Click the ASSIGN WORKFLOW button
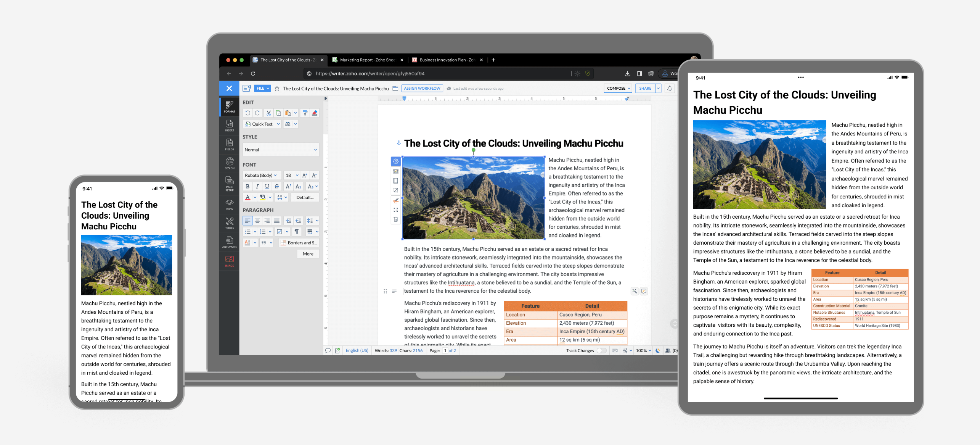980x445 pixels. [422, 88]
